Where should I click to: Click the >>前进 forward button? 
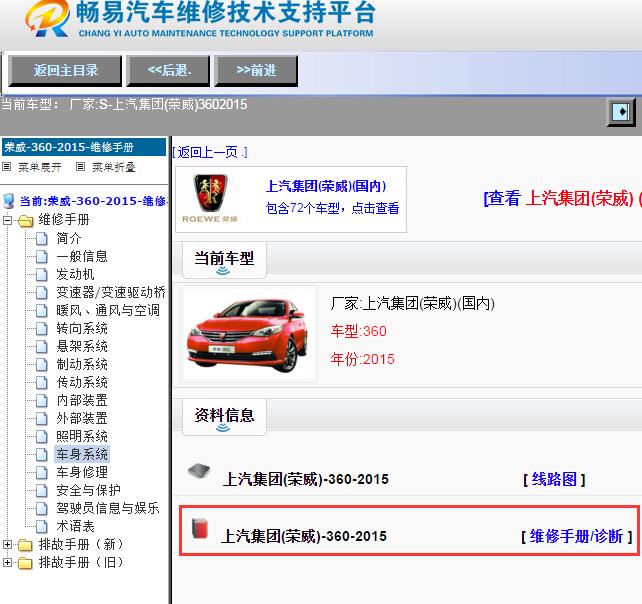click(x=256, y=71)
